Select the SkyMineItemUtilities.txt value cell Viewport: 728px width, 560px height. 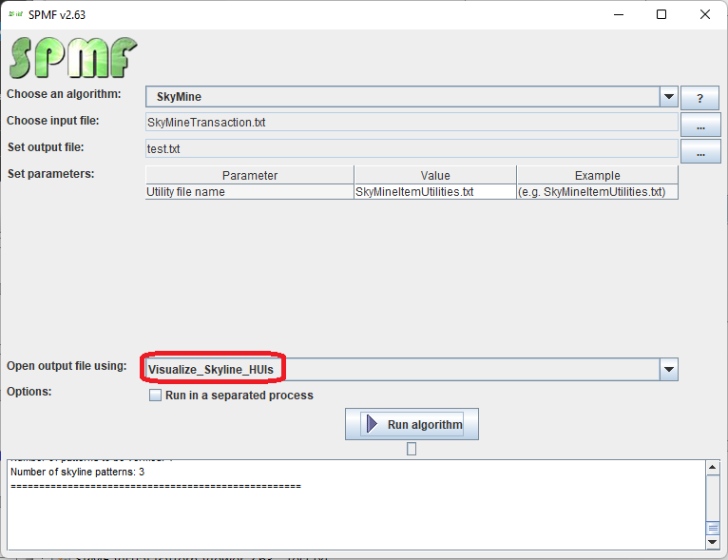[435, 191]
